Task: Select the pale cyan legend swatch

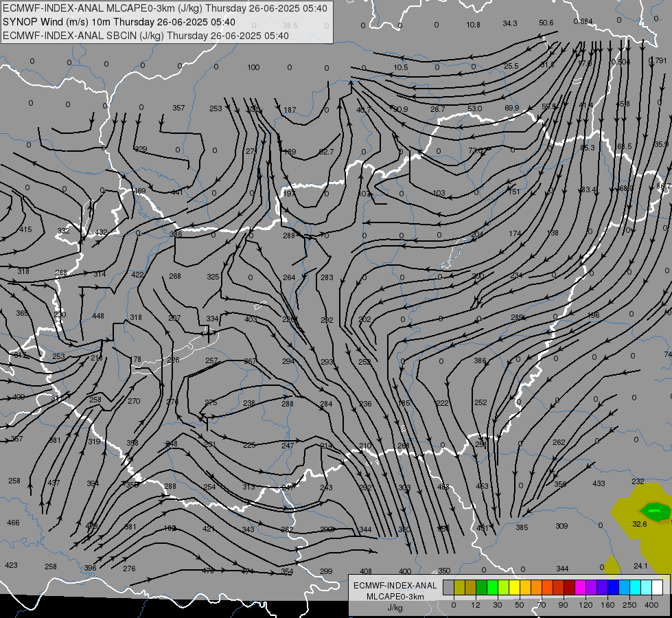Action: (647, 587)
